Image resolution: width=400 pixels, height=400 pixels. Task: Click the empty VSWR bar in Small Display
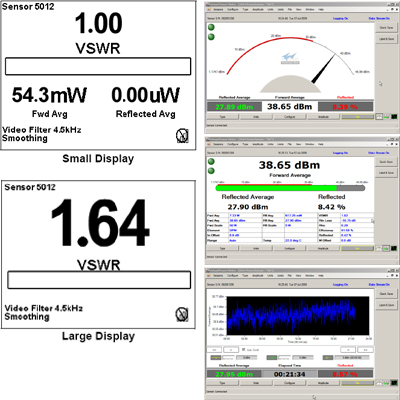pyautogui.click(x=98, y=66)
